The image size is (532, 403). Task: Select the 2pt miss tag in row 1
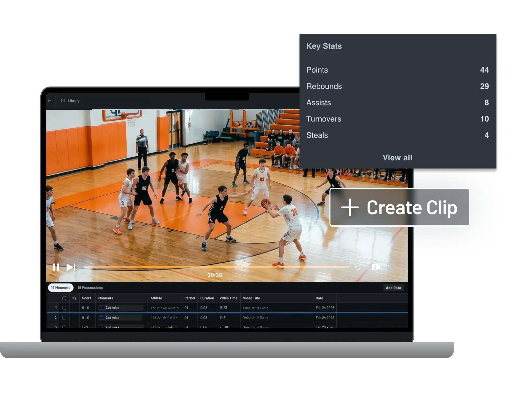pyautogui.click(x=121, y=308)
